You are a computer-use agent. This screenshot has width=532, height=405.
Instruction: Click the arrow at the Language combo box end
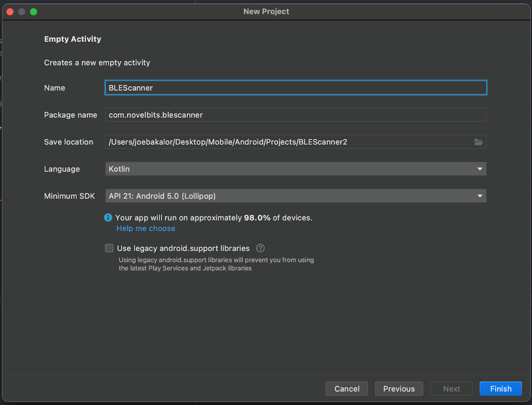tap(479, 169)
